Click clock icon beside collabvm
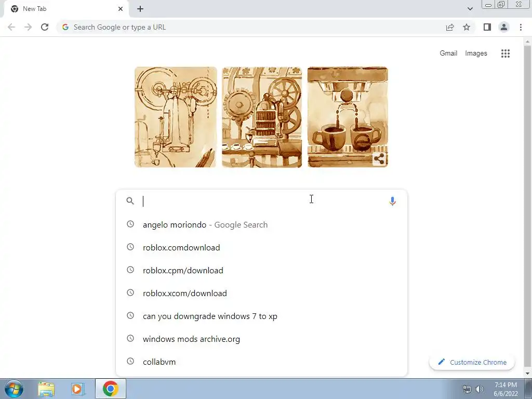Screen dimensions: 532x399 click(130, 361)
